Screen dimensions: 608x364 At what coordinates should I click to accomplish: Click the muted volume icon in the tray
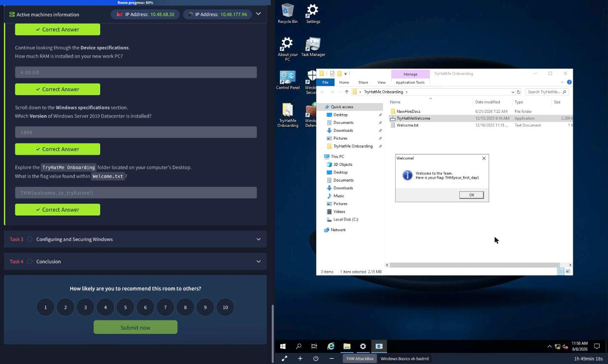[x=565, y=347]
